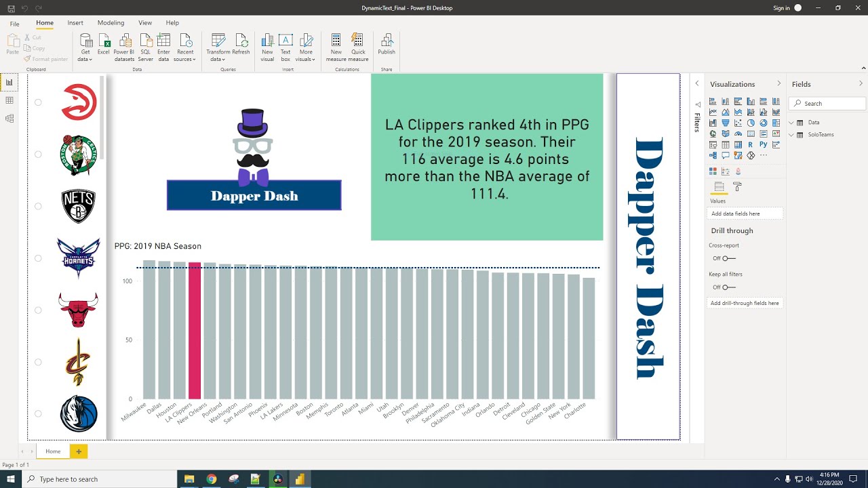The width and height of the screenshot is (868, 488).
Task: Select the Dallas Mavericks radio button
Action: [38, 413]
